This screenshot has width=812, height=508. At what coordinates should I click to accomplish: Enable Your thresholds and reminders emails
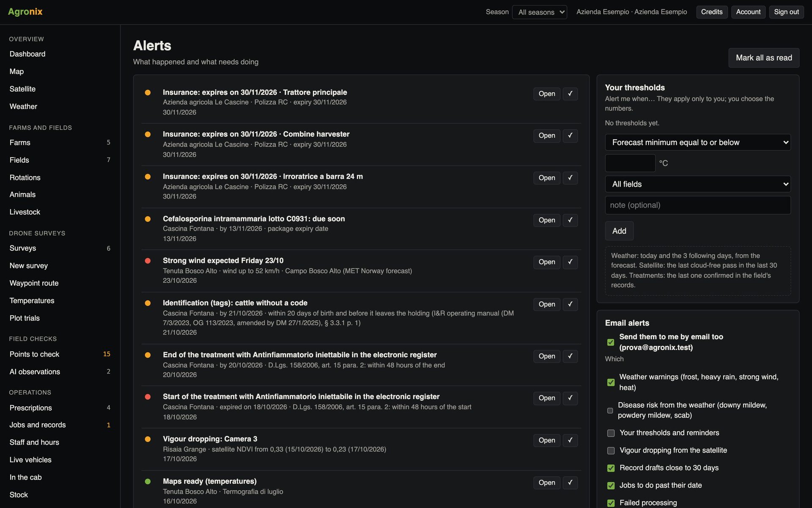pos(611,433)
